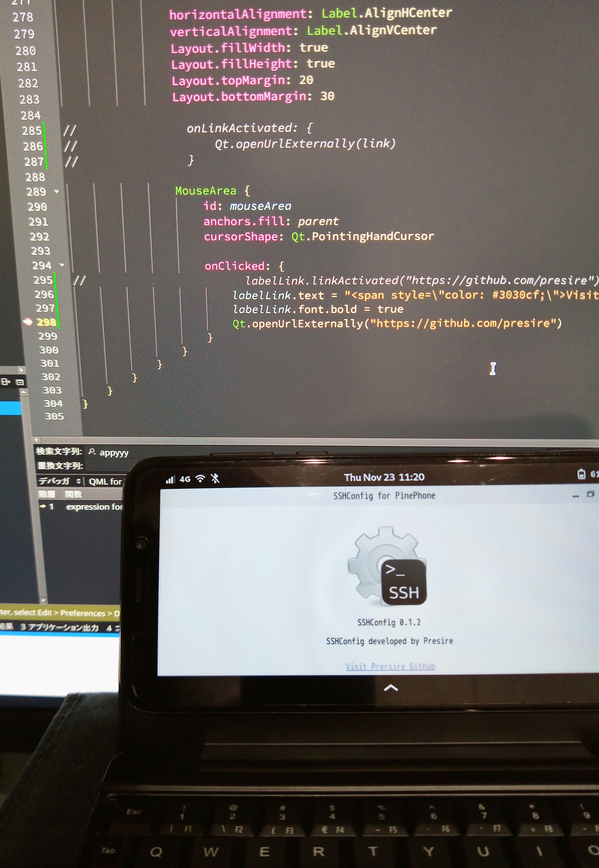Screen dimensions: 599x868
Task: Click the 関数 column header
Action: [74, 494]
